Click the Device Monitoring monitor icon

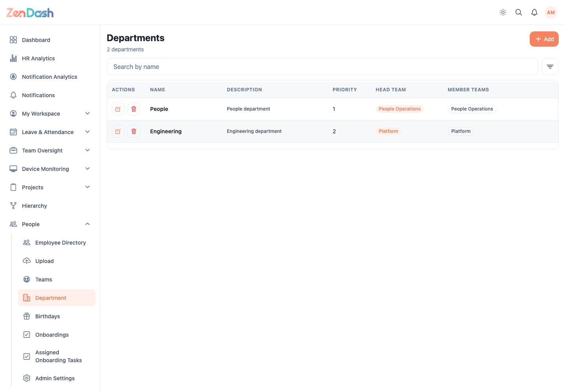pyautogui.click(x=13, y=169)
